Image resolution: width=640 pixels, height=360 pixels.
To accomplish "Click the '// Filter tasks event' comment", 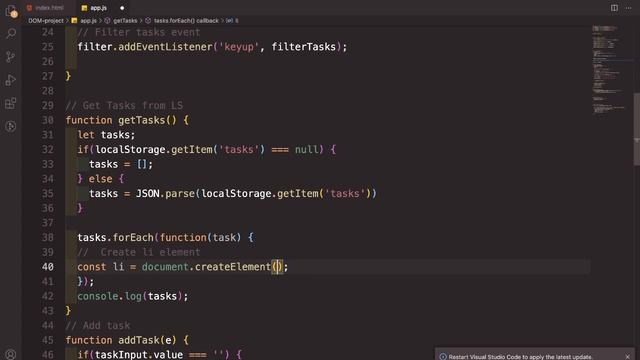I will pos(139,32).
